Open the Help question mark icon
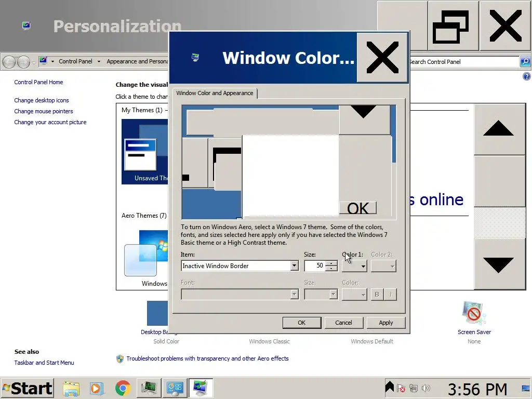532x399 pixels. click(527, 76)
